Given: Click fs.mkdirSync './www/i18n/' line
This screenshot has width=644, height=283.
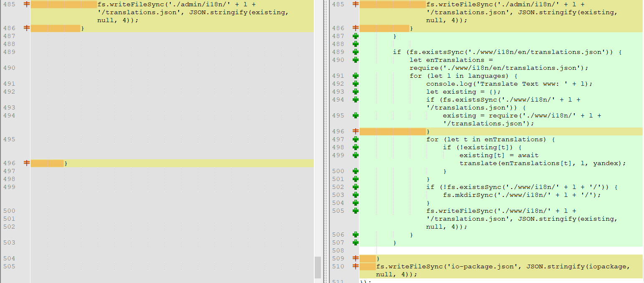Looking at the screenshot, I should [x=522, y=195].
